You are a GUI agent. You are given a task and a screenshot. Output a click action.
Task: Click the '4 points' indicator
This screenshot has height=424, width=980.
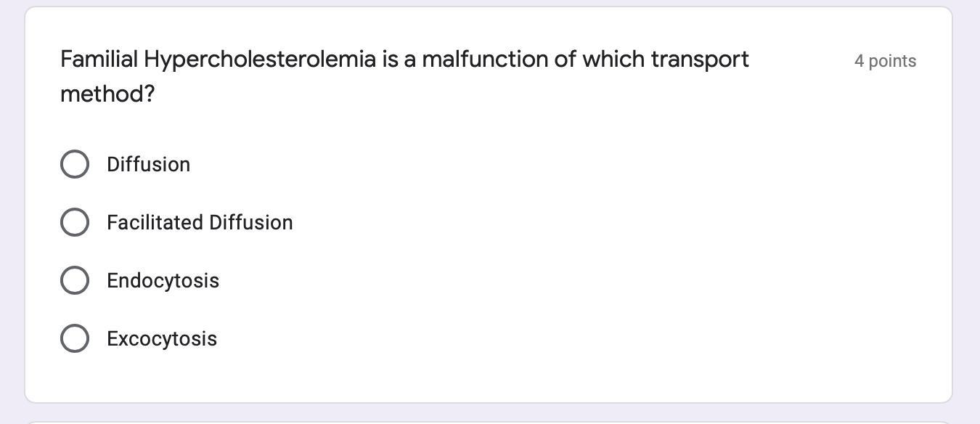[885, 61]
